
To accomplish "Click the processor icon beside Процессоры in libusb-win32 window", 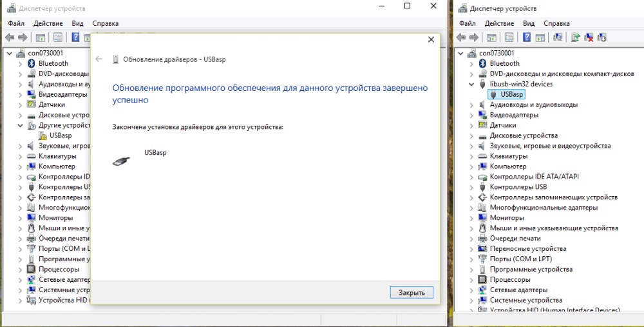I will (x=482, y=279).
